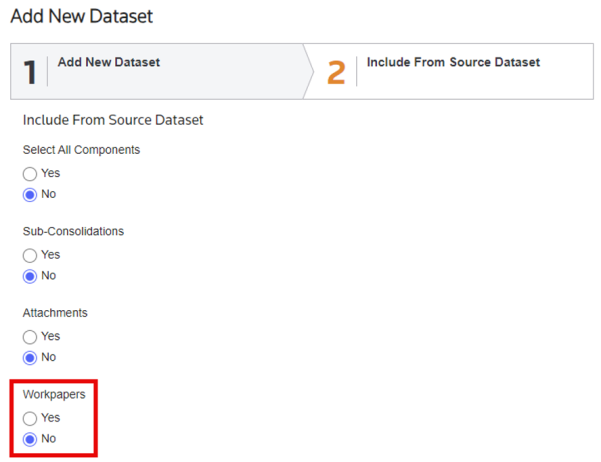The image size is (601, 462).
Task: Click the step number 1 icon
Action: coord(30,72)
